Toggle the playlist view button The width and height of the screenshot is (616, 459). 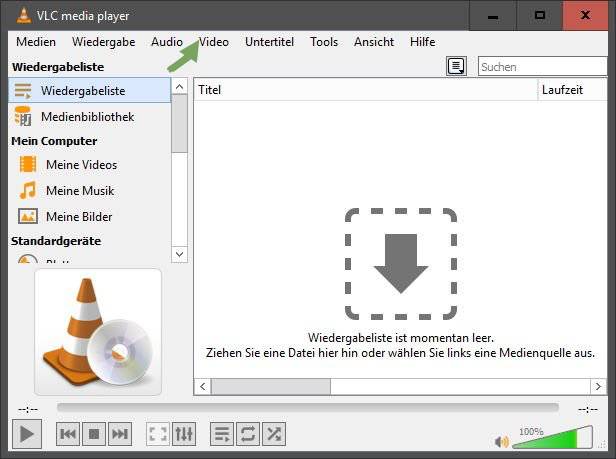pos(222,434)
